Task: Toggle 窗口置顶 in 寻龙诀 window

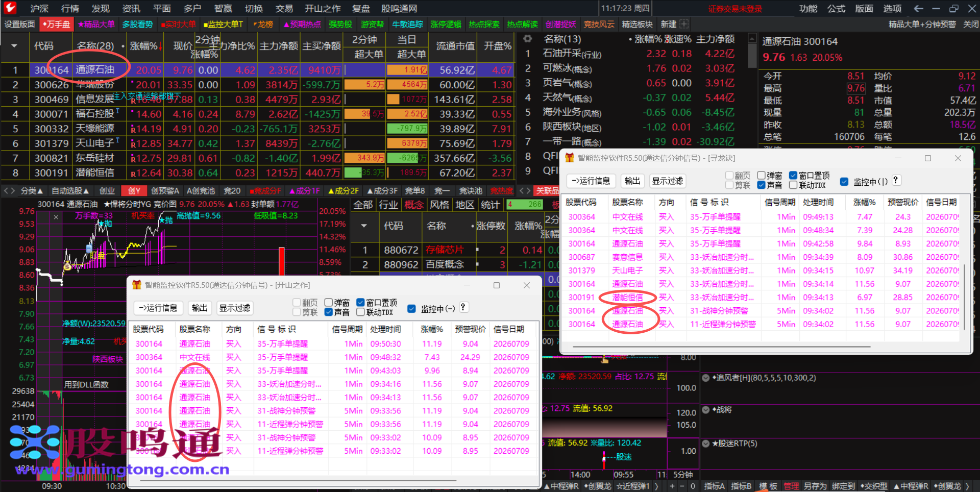Action: pos(793,176)
